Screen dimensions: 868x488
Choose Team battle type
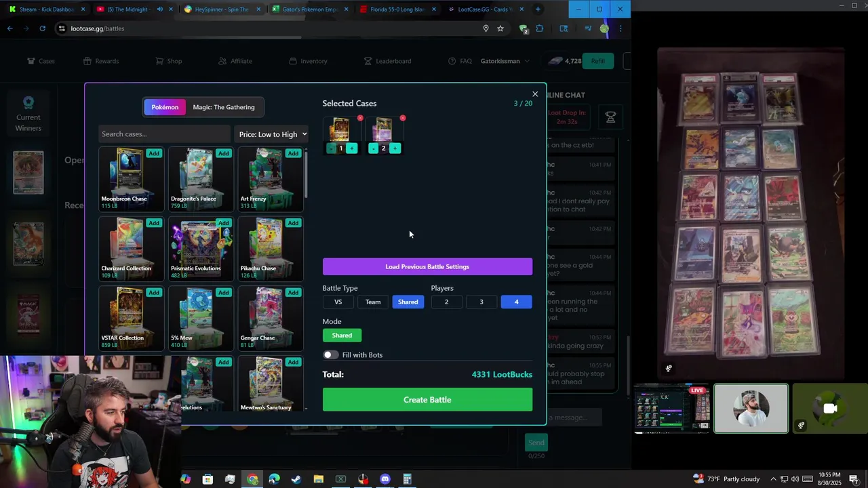(x=373, y=302)
